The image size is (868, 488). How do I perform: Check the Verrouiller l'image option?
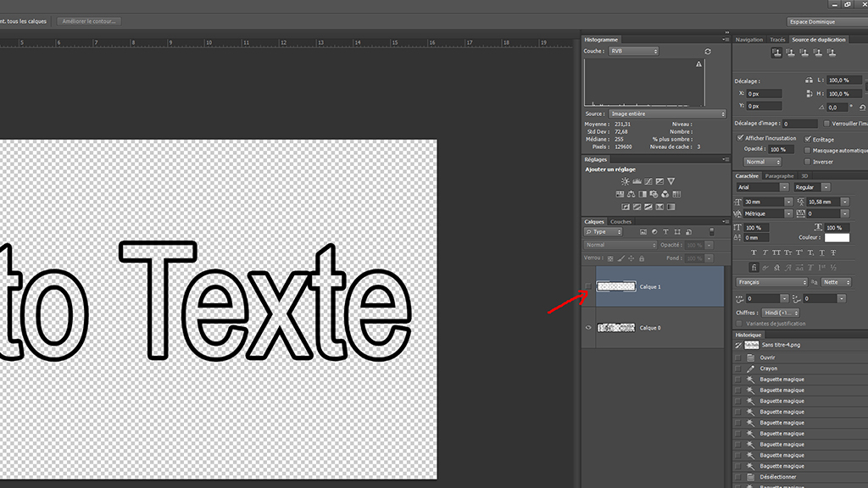(826, 124)
